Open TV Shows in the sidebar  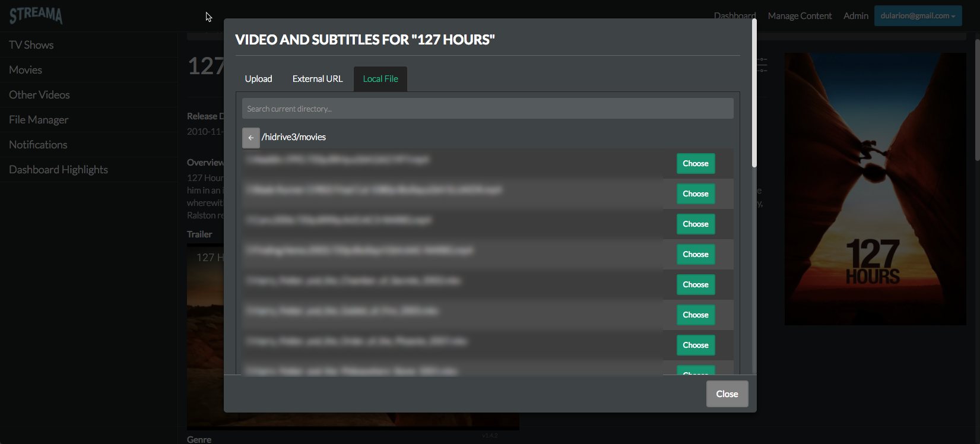[x=31, y=45]
